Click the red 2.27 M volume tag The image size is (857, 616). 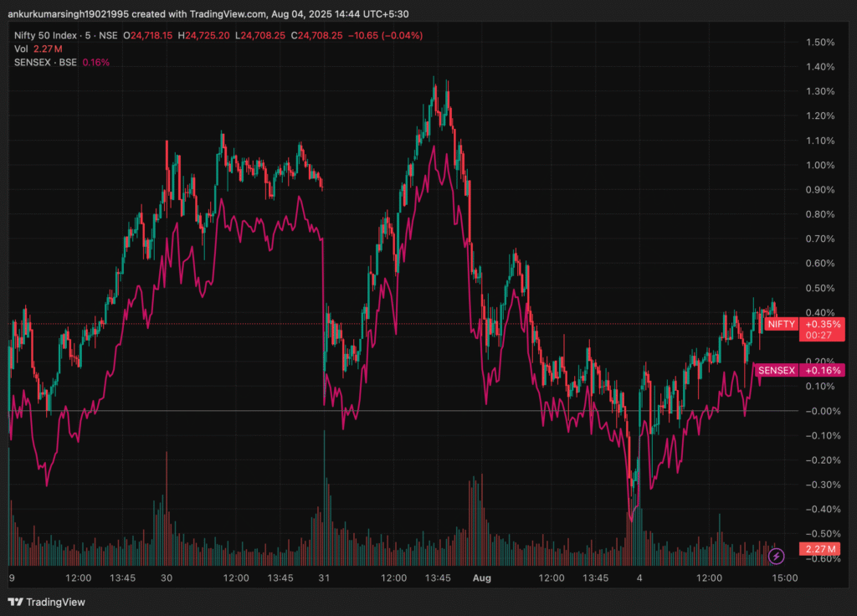click(x=818, y=549)
